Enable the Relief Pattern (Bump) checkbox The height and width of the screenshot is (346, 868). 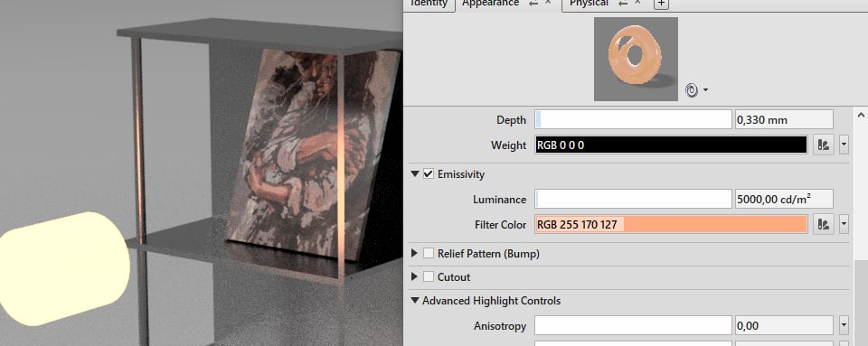pos(429,254)
